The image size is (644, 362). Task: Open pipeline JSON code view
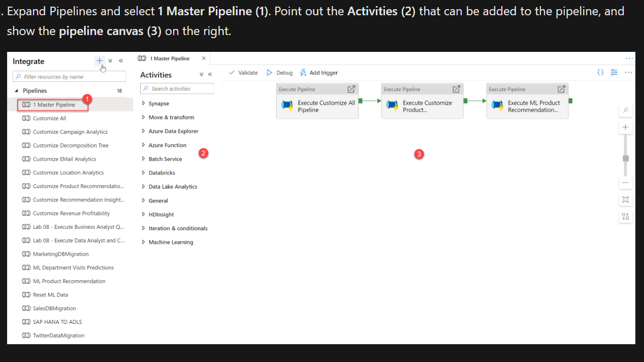600,72
